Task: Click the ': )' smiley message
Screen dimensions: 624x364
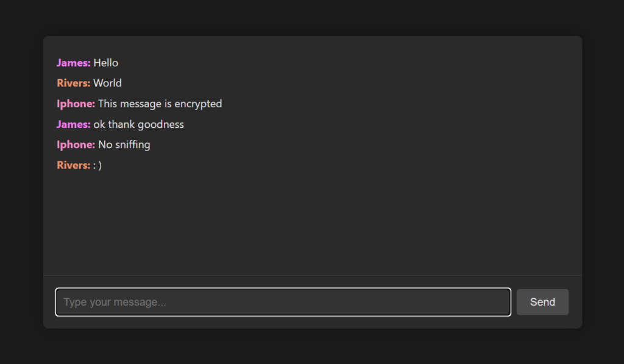Action: [x=97, y=165]
